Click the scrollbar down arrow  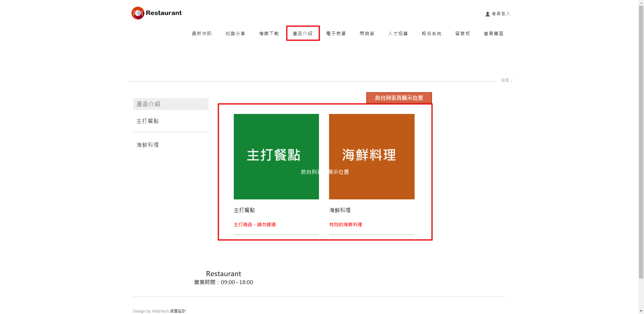tap(641, 311)
